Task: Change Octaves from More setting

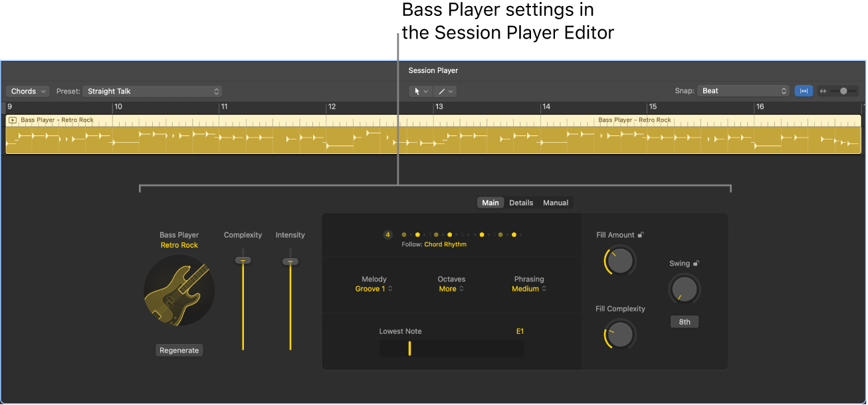Action: pyautogui.click(x=451, y=289)
